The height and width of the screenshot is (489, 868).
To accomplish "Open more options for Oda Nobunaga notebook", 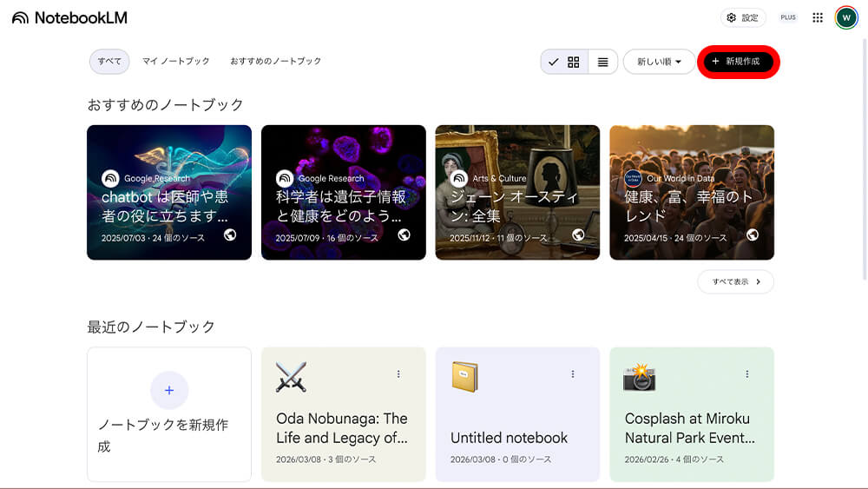I will tap(398, 374).
